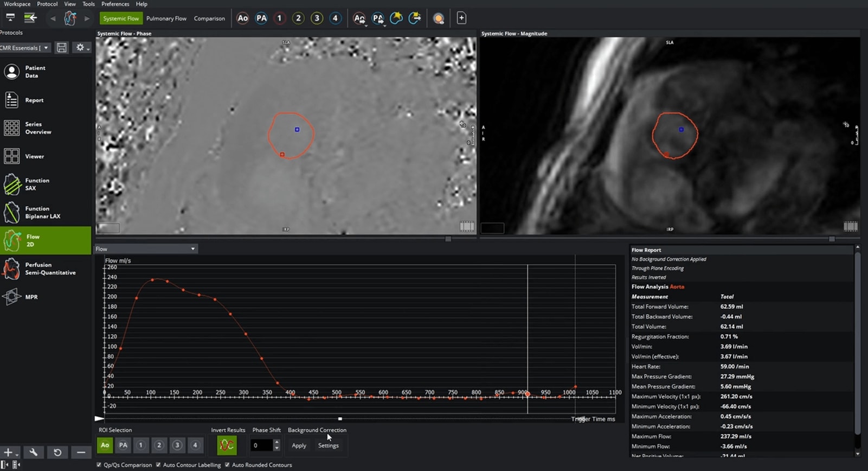
Task: Click the import arrow list icon
Action: tap(30, 18)
